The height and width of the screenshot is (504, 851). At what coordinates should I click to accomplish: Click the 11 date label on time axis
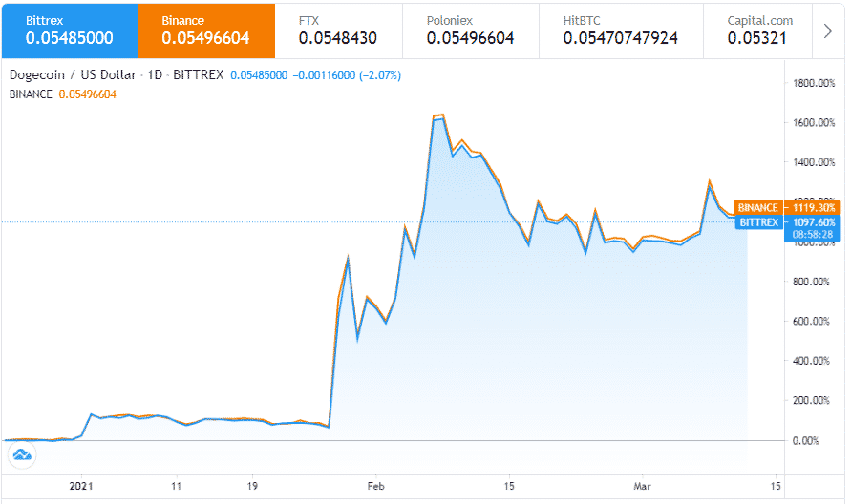point(176,486)
